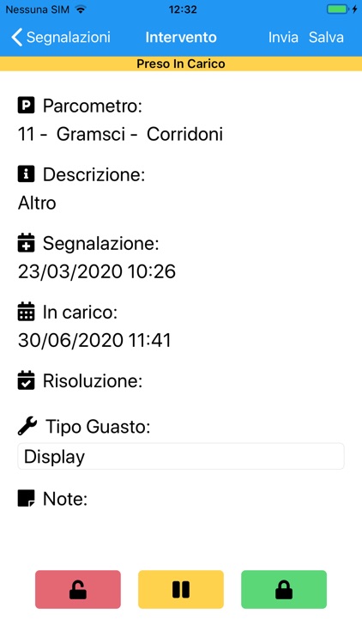The height and width of the screenshot is (644, 362).
Task: Tap the yellow pause button
Action: click(x=181, y=589)
